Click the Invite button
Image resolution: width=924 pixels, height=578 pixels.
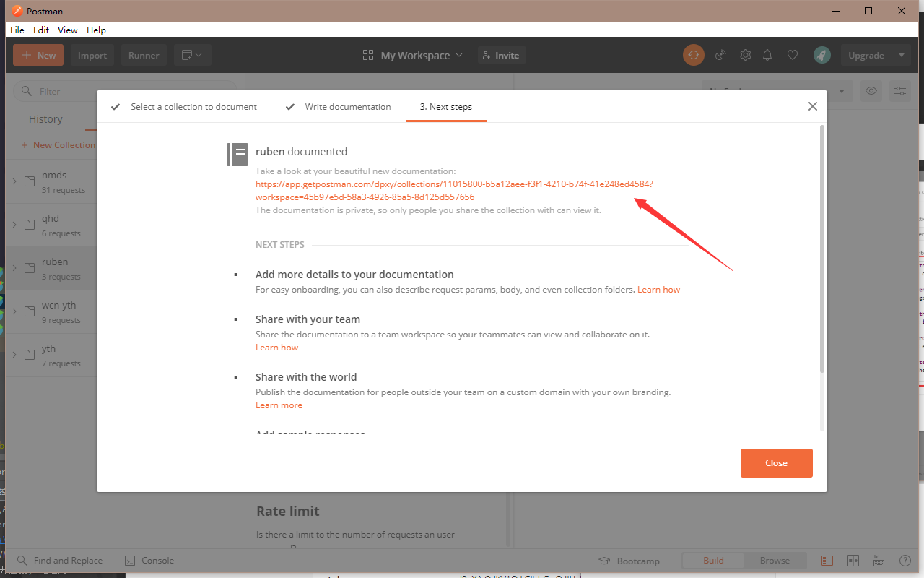tap(502, 55)
